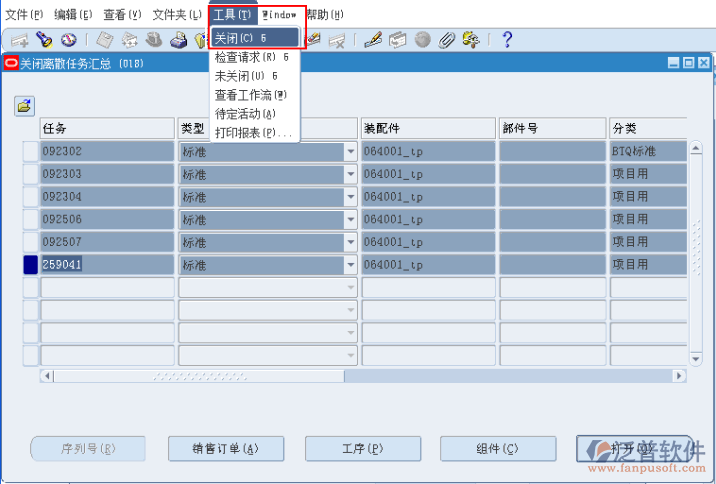Click the Attachments paperclip icon

447,40
